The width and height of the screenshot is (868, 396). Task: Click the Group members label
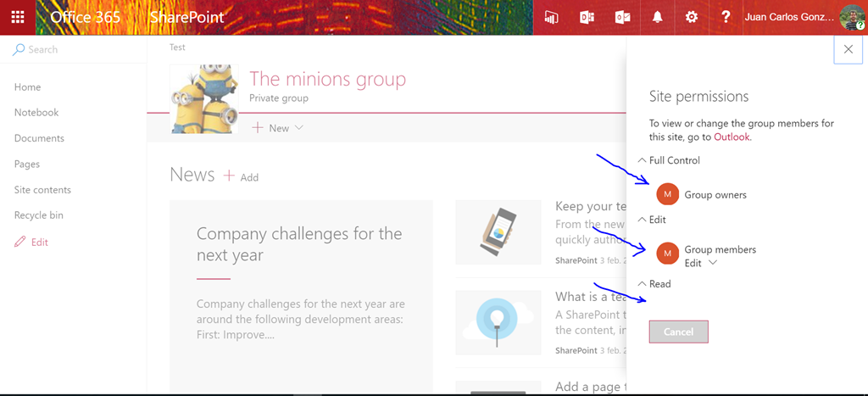(721, 250)
